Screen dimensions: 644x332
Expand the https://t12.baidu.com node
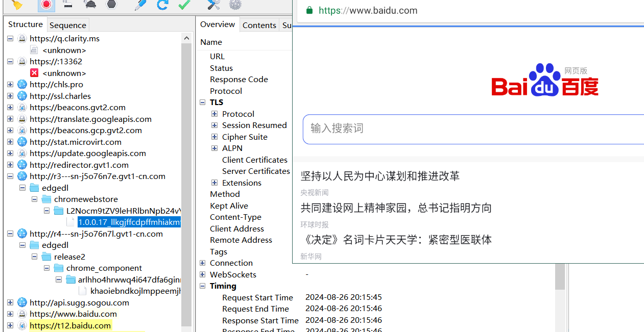[x=10, y=325]
